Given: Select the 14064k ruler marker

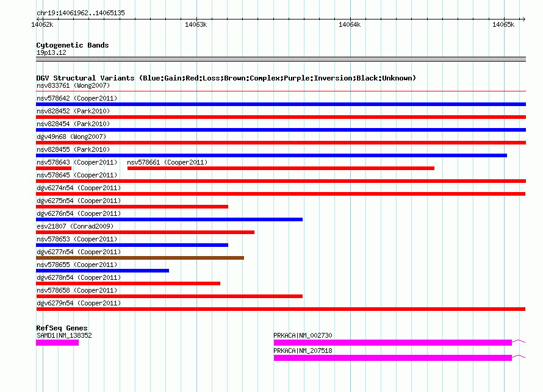Looking at the screenshot, I should (x=350, y=24).
